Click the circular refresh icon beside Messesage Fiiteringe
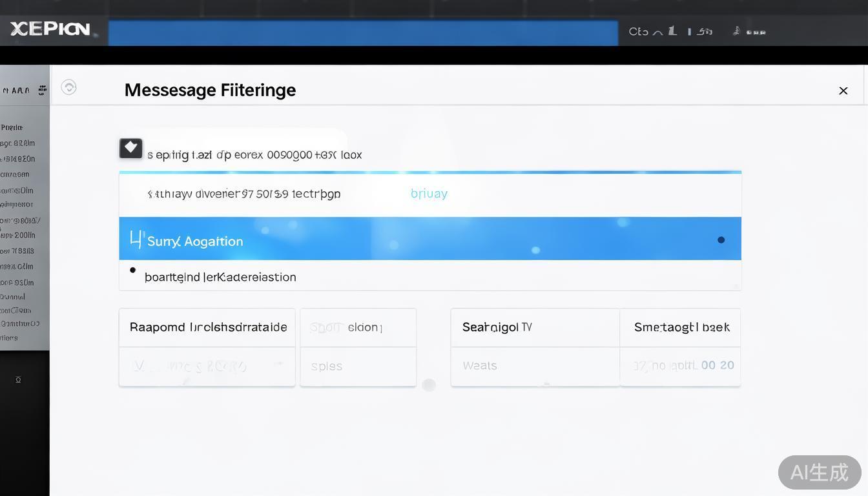Screen dimensions: 868x496 [x=68, y=87]
